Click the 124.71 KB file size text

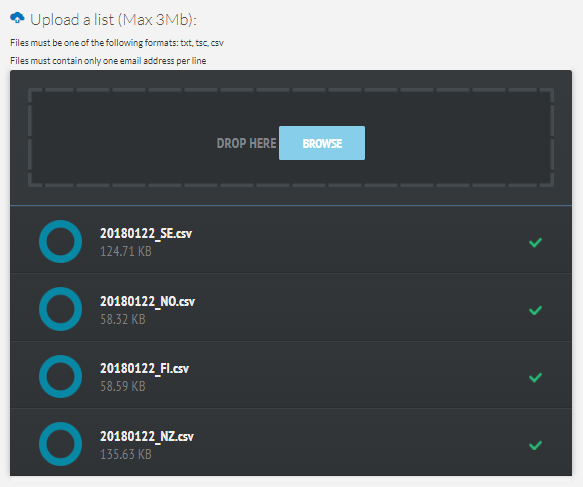click(126, 251)
